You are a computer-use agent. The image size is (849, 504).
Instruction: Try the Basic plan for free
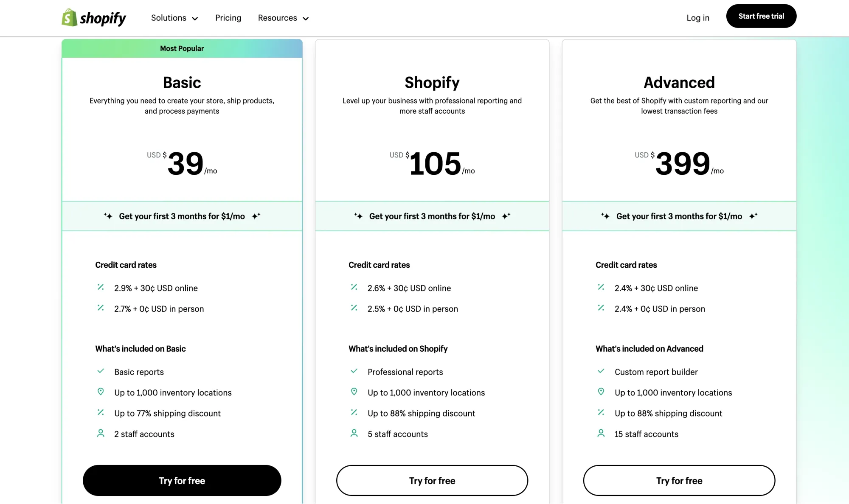click(x=182, y=481)
